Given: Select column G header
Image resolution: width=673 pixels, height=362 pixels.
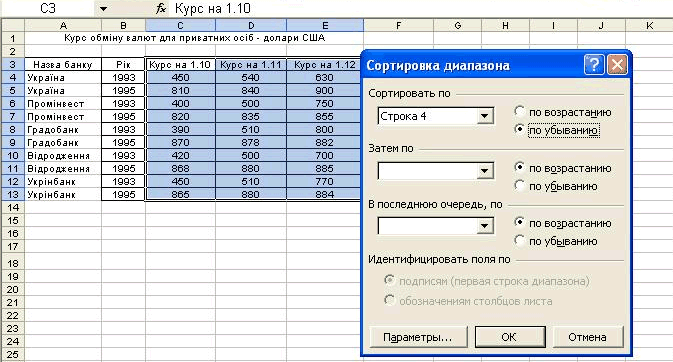Looking at the screenshot, I should (458, 25).
